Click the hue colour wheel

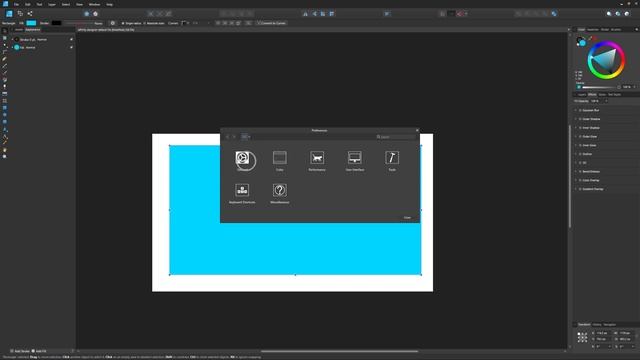click(606, 60)
